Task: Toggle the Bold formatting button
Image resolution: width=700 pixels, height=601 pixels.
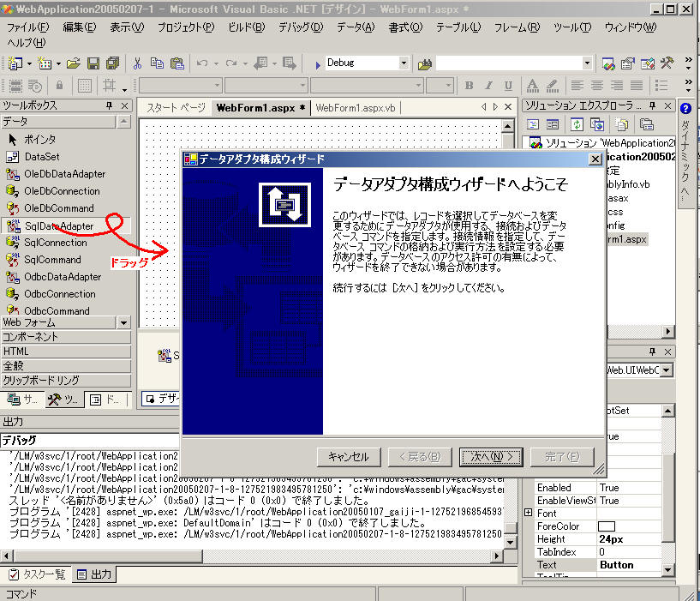Action: (470, 86)
